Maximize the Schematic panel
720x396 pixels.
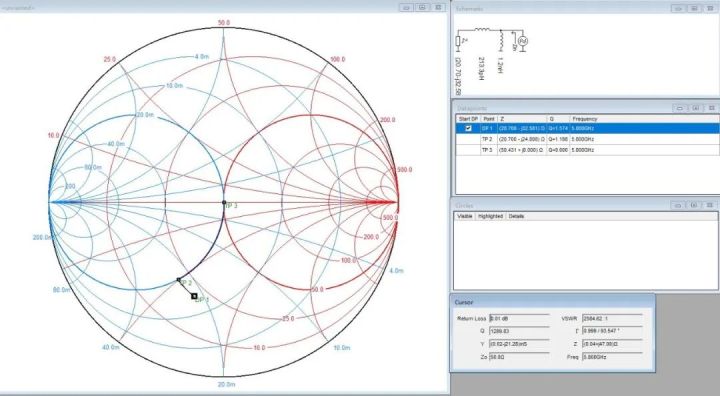coord(694,8)
